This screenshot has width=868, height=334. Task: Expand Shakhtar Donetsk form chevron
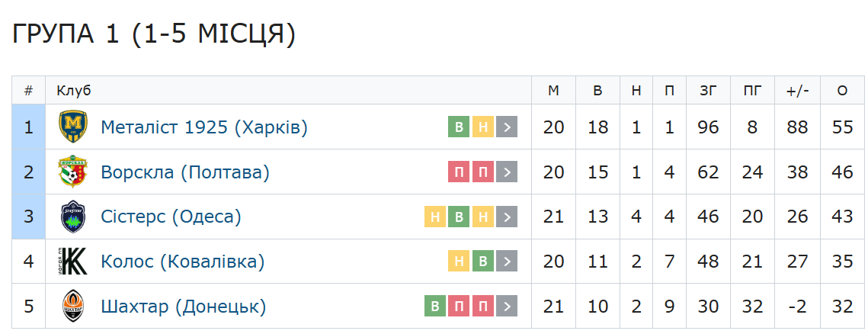[507, 307]
